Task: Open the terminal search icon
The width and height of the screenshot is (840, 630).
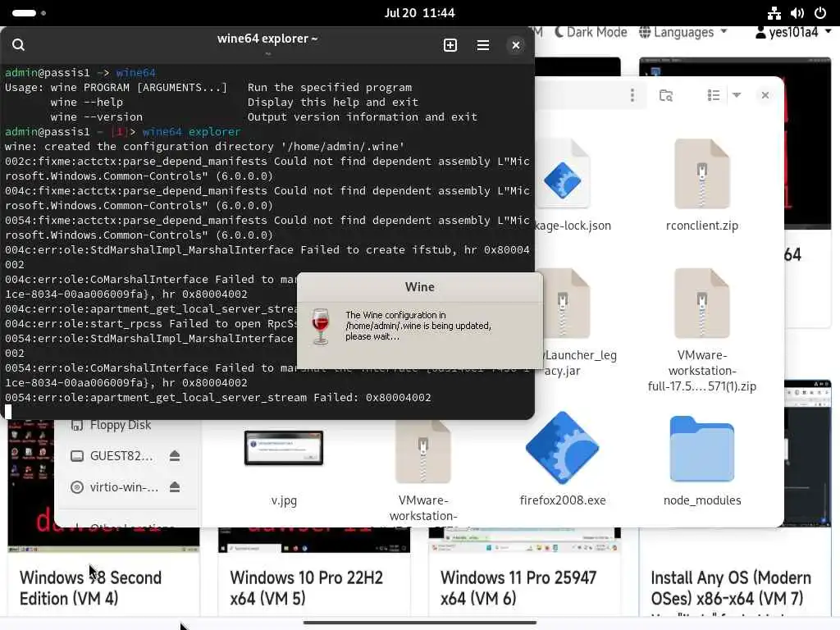Action: click(x=18, y=45)
